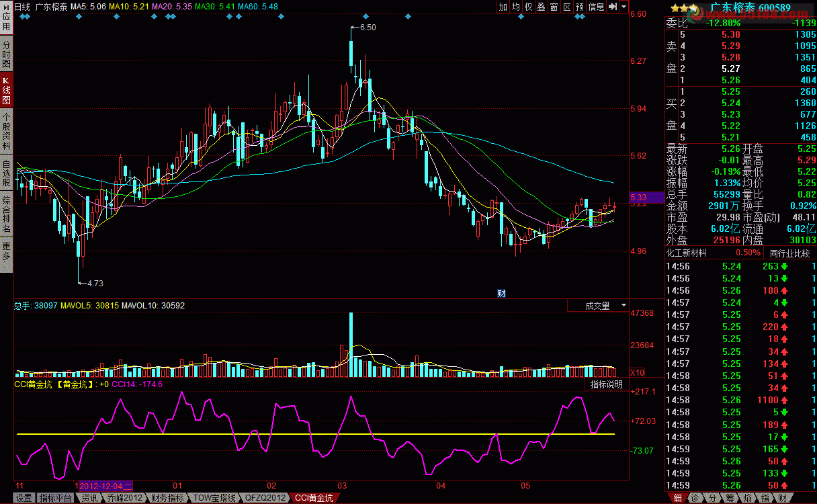Click the 同行业比较 button

789,253
